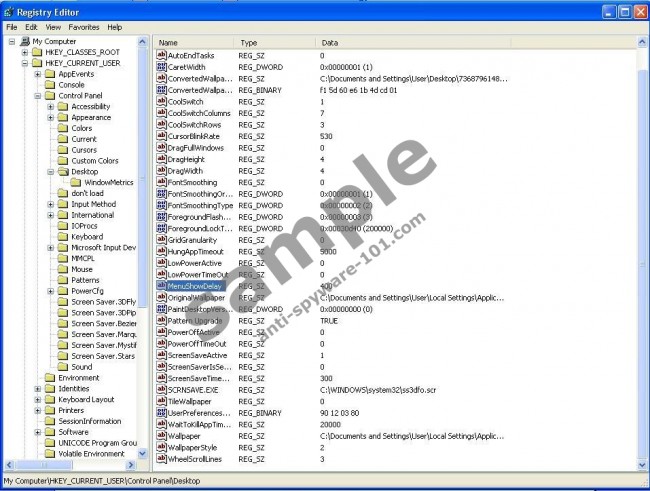Click the SCRNSAVE.EXE value icon
Viewport: 650px width, 491px height.
[x=160, y=390]
